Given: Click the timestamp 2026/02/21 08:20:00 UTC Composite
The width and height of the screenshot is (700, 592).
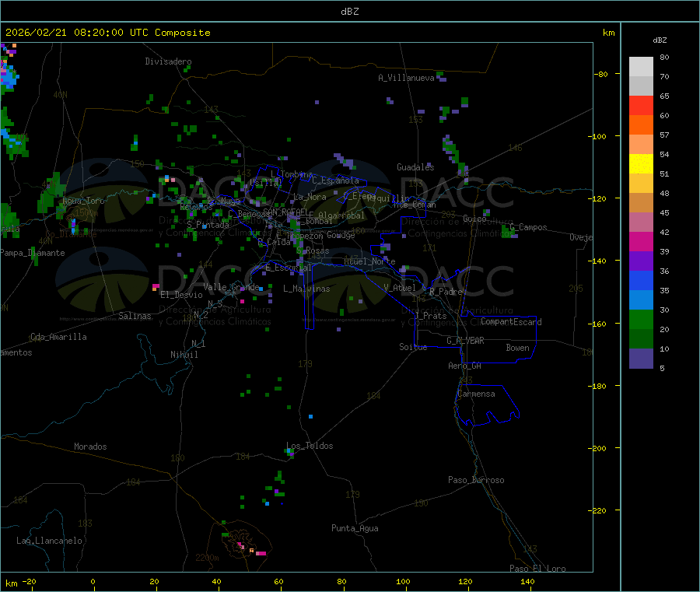Looking at the screenshot, I should pyautogui.click(x=107, y=33).
